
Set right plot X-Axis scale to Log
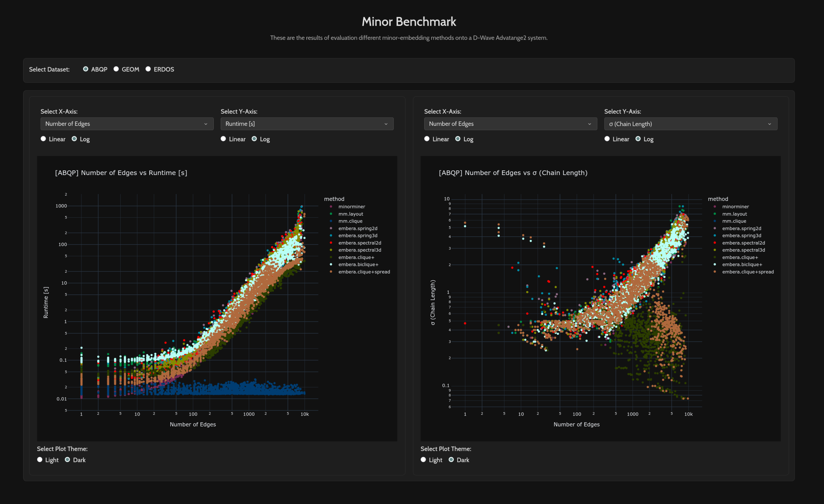click(x=458, y=139)
